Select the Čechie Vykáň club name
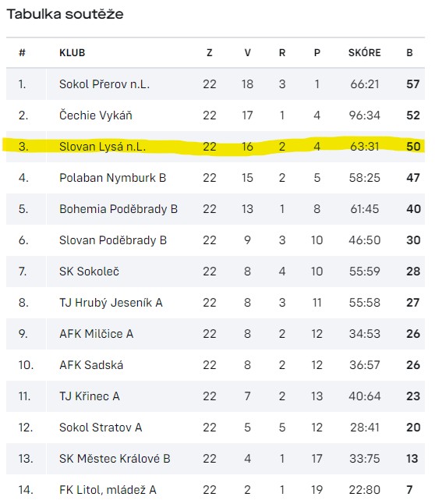 point(96,115)
